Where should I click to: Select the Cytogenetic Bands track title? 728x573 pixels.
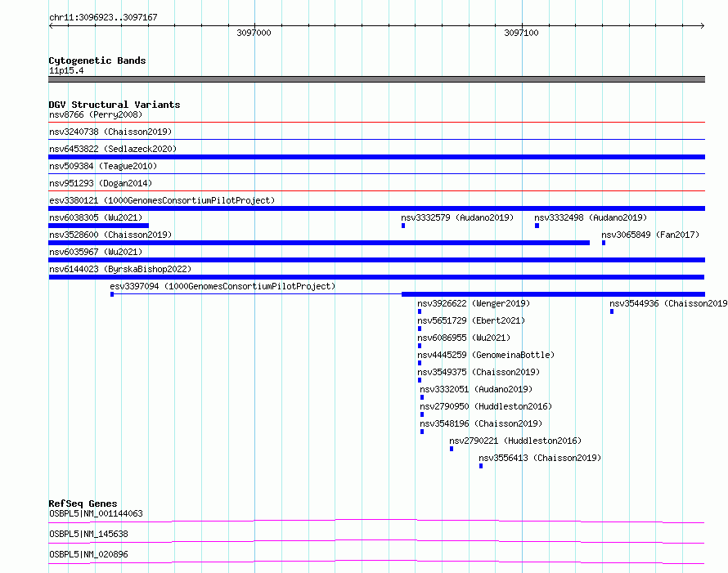[97, 60]
